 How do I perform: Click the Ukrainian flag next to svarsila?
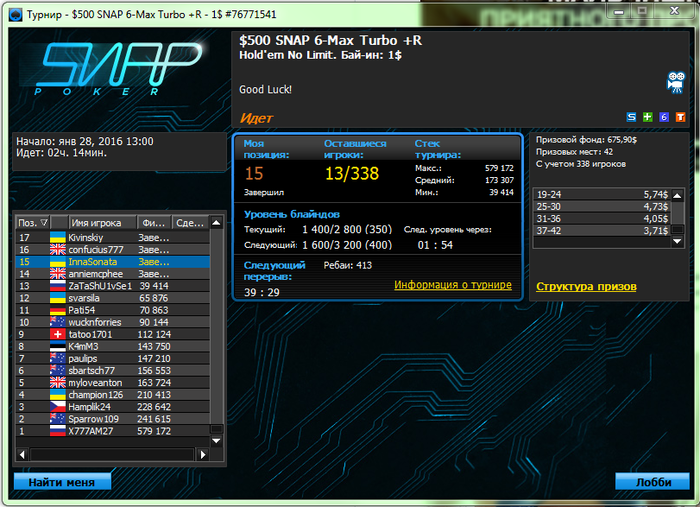tap(58, 298)
